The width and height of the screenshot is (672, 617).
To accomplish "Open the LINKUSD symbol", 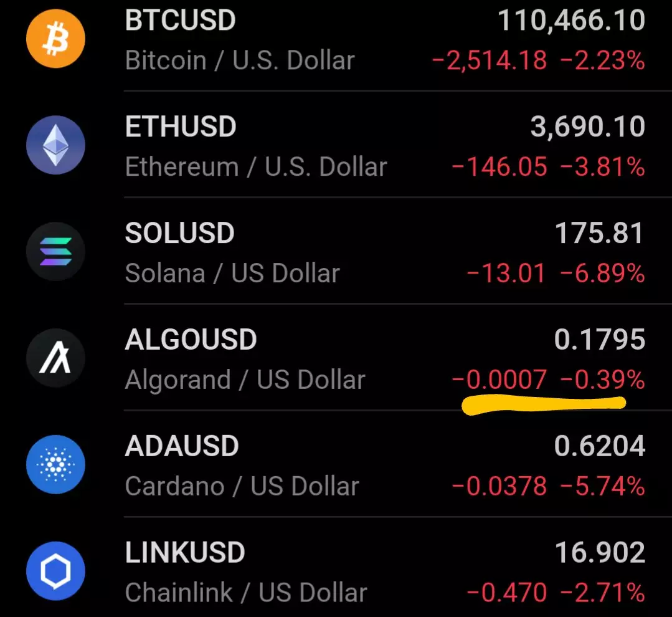I will (185, 553).
